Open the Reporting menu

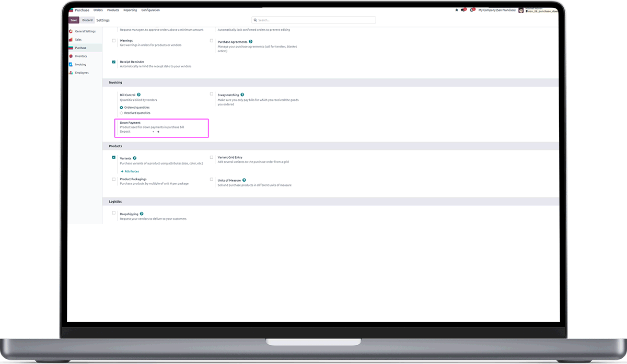pos(130,10)
